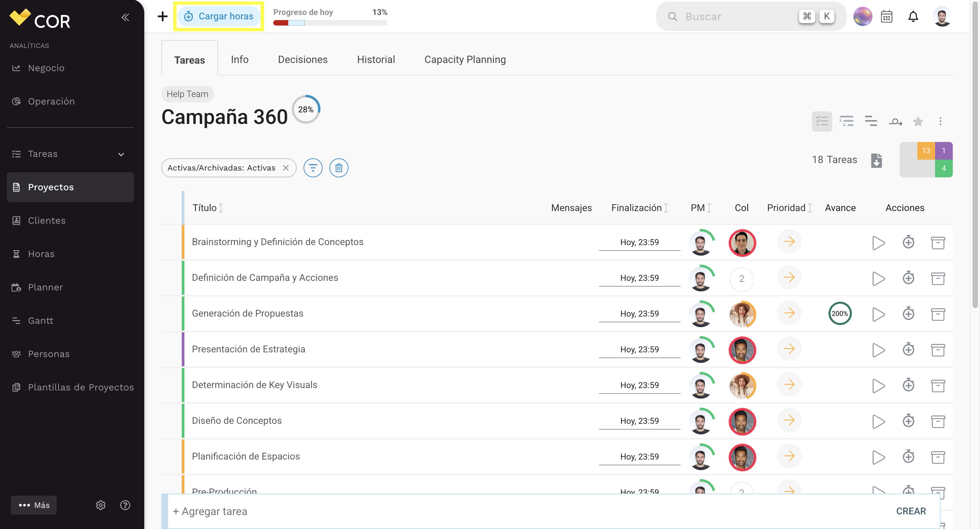980x529 pixels.
Task: Focus the Agregar tarea input field
Action: (533, 511)
